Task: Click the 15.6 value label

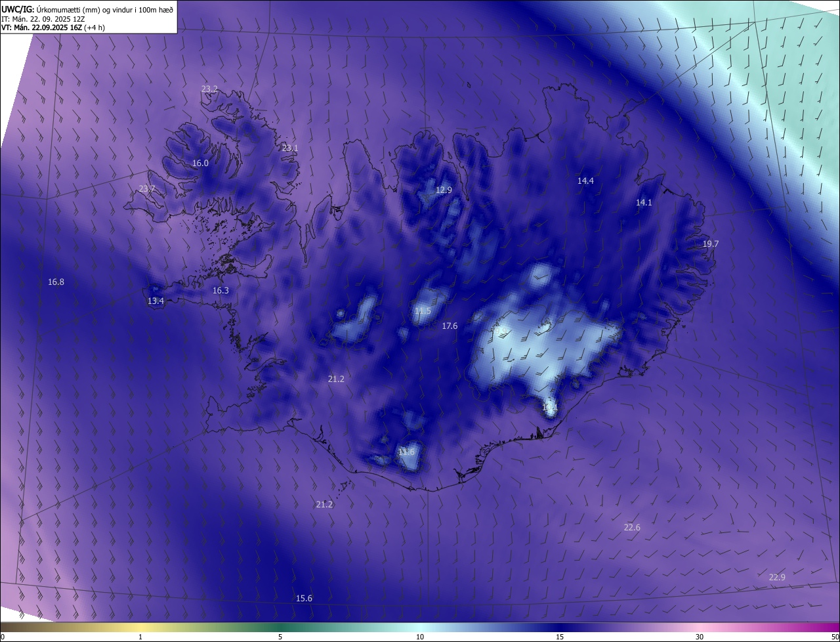Action: pyautogui.click(x=304, y=599)
